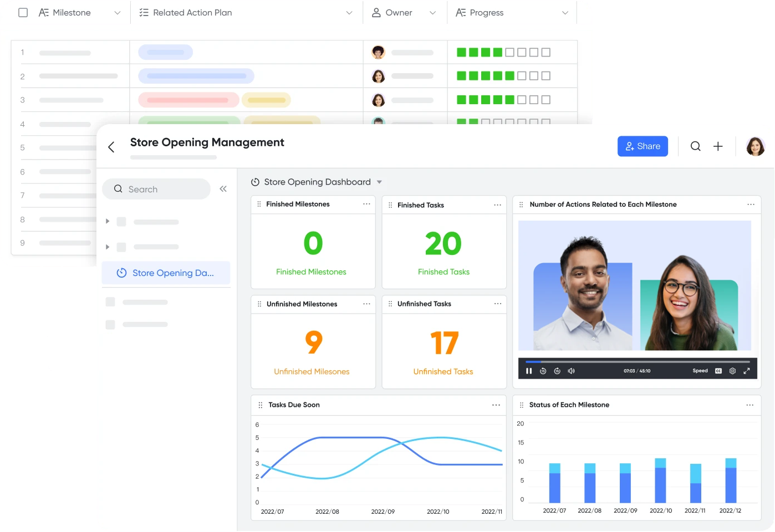Open the Unfinished Tasks widget options menu
Image resolution: width=775 pixels, height=532 pixels.
[x=497, y=304]
